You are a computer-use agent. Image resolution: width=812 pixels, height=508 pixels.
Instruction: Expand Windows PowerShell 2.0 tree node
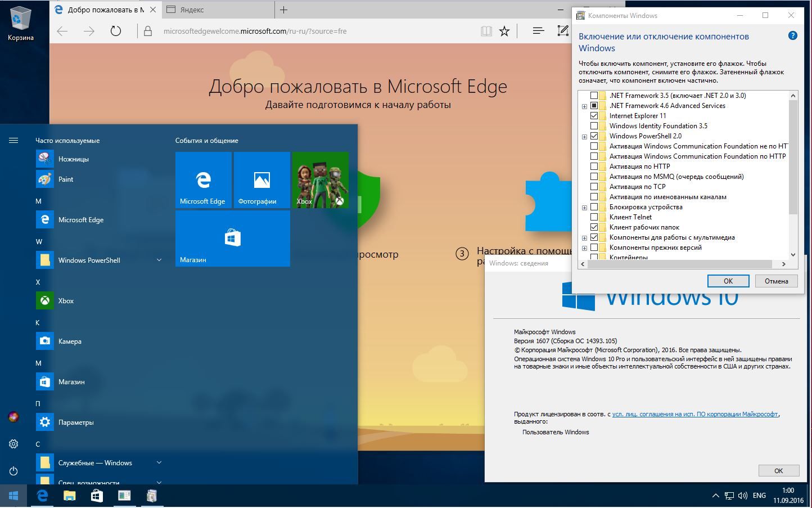click(x=584, y=137)
